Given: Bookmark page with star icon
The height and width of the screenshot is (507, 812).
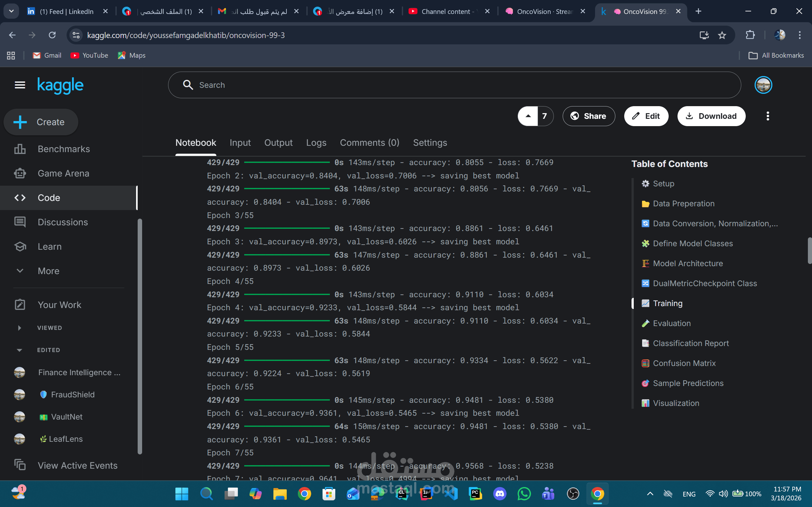Looking at the screenshot, I should pyautogui.click(x=722, y=35).
